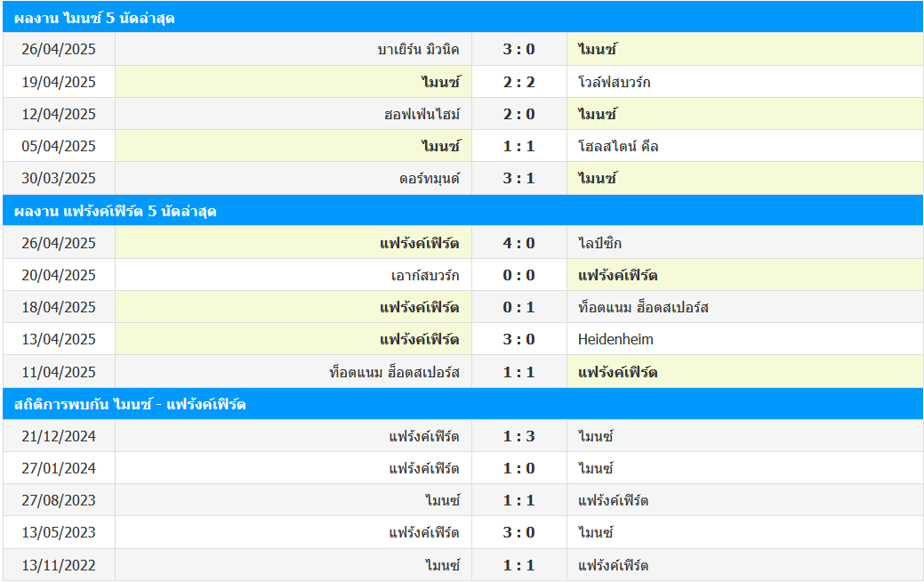Click the date 18/04/2025
Viewport: 924px width, 582px height.
(x=59, y=307)
